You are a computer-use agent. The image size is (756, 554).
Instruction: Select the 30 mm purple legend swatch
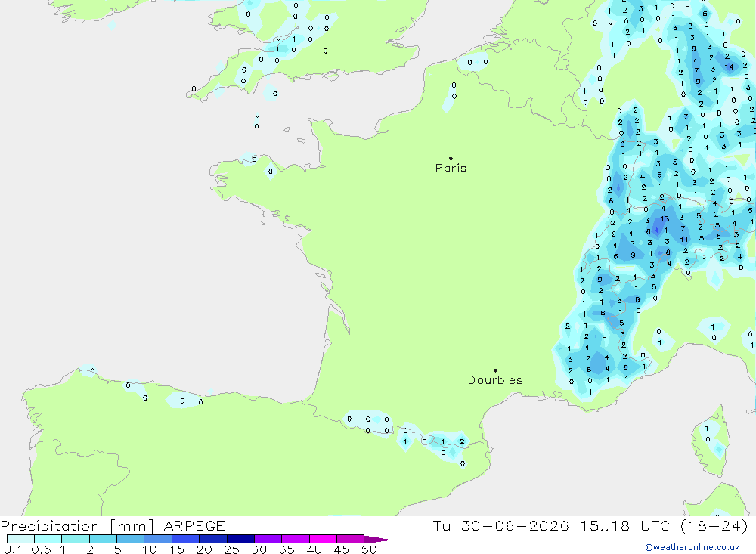pos(268,539)
